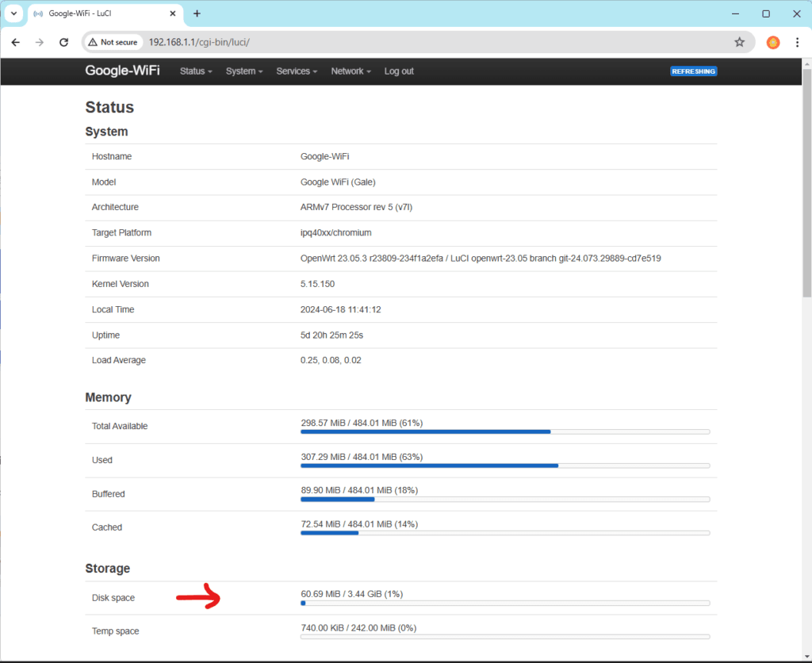Click the vertical page scrollbar

(x=806, y=183)
